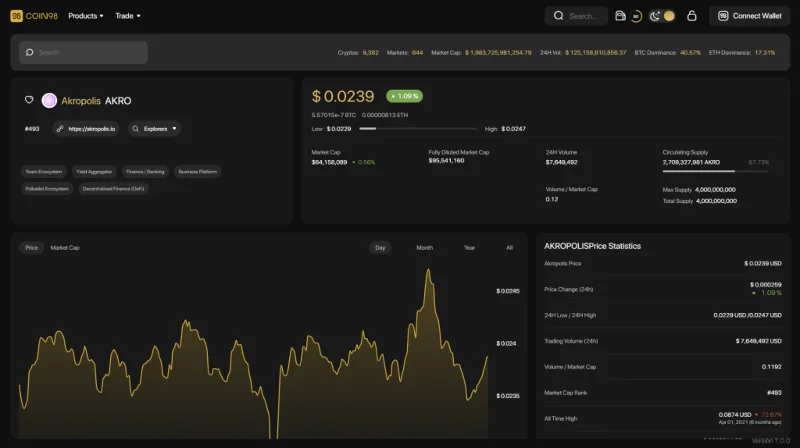Click the chart's highest price peak
This screenshot has width=800, height=448.
point(428,270)
